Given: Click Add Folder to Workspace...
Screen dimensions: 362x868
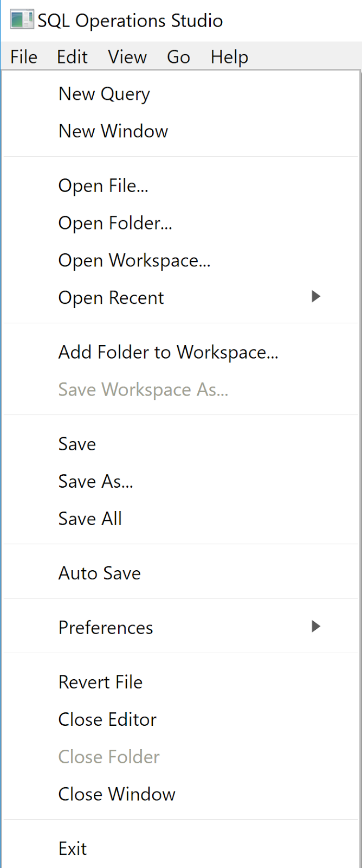Looking at the screenshot, I should click(168, 352).
